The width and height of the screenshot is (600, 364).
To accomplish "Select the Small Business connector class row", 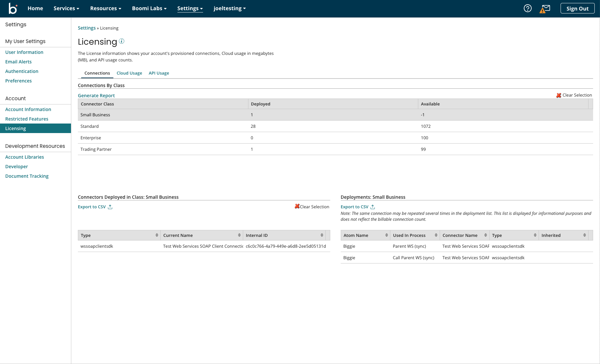I will (335, 115).
